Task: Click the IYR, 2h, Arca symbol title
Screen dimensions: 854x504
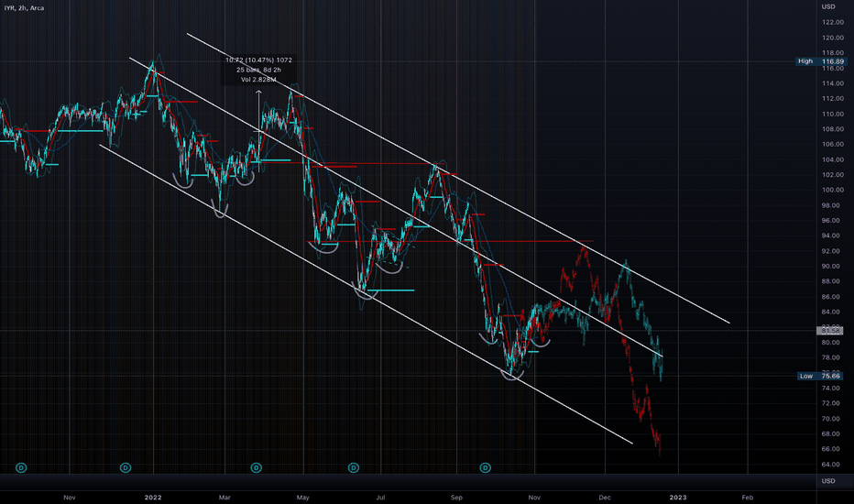Action: [x=25, y=8]
